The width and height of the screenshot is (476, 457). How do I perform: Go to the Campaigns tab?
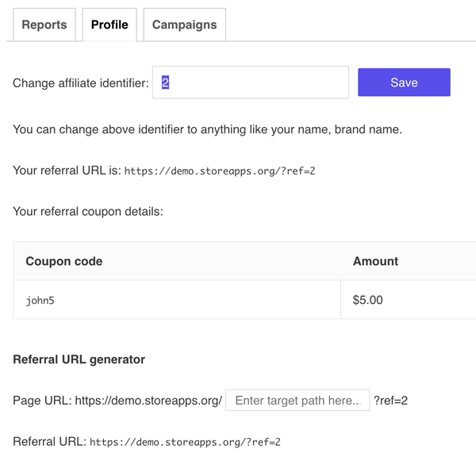(184, 25)
